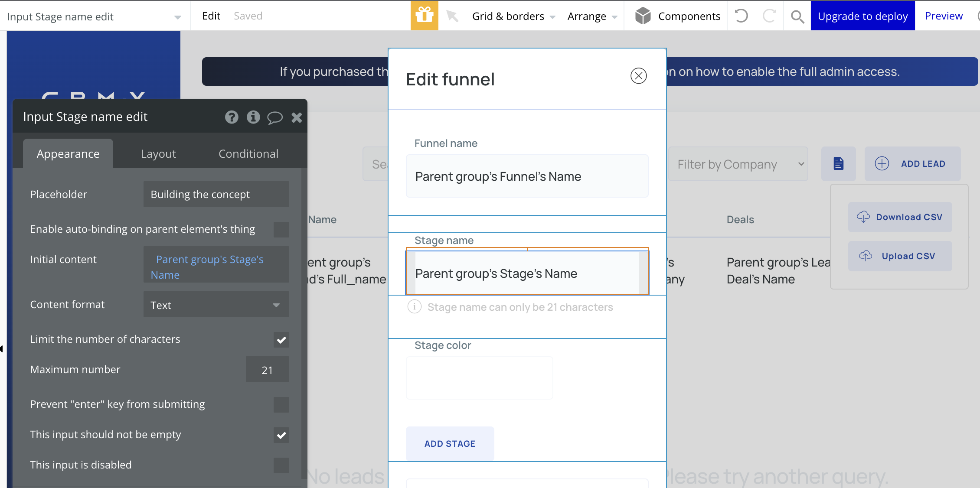The height and width of the screenshot is (488, 980).
Task: Add a comment to Input Stage name edit
Action: pos(275,117)
